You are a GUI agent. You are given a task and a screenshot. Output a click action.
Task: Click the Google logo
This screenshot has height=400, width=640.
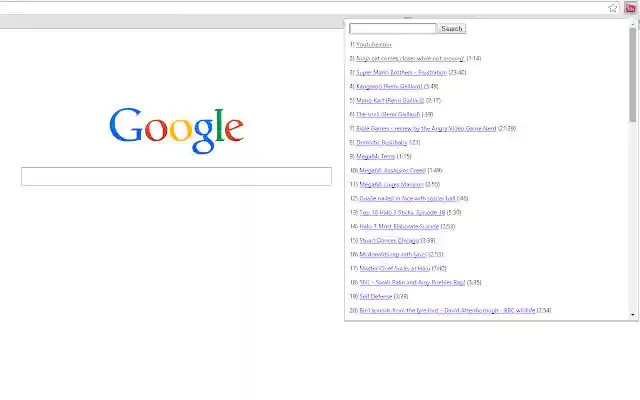click(x=176, y=130)
